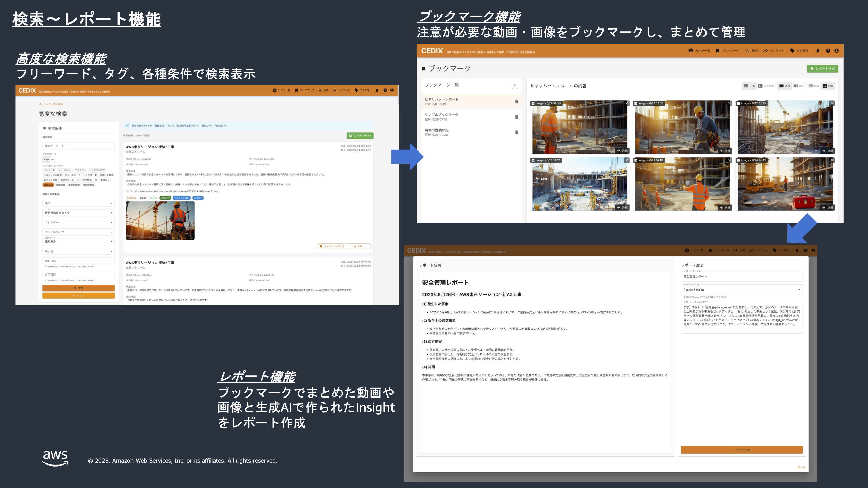Switch bookmark layout to 2列 view
Screen dimensions: 868x488
tap(798, 86)
